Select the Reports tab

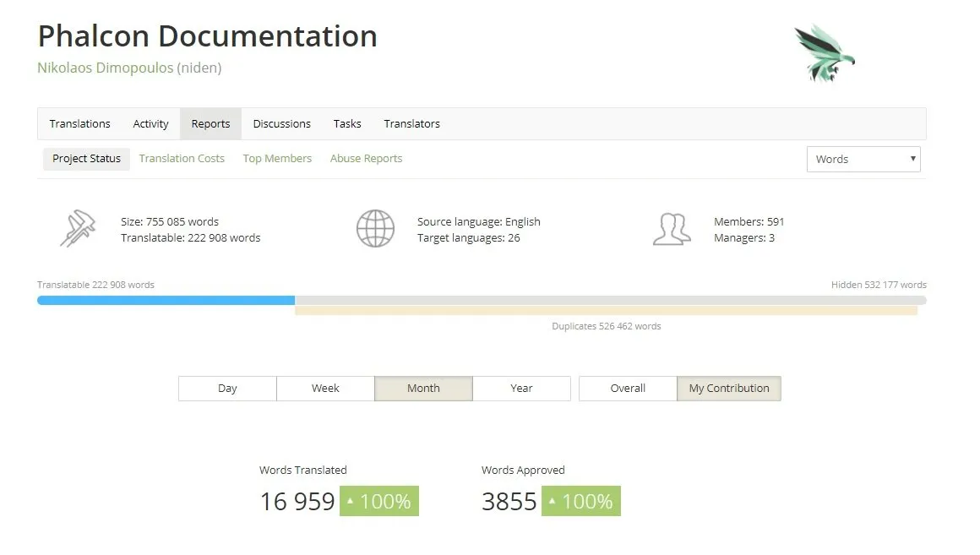click(x=210, y=123)
